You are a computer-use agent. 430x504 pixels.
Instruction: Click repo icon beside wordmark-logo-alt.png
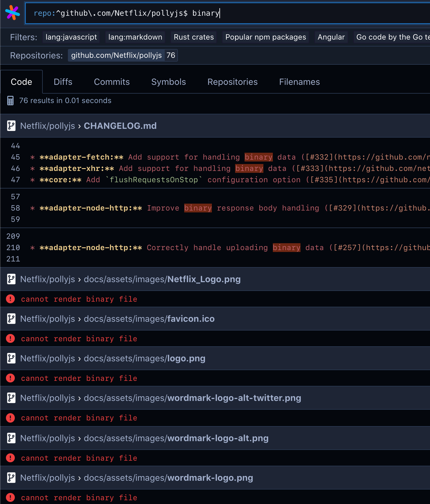click(x=11, y=438)
